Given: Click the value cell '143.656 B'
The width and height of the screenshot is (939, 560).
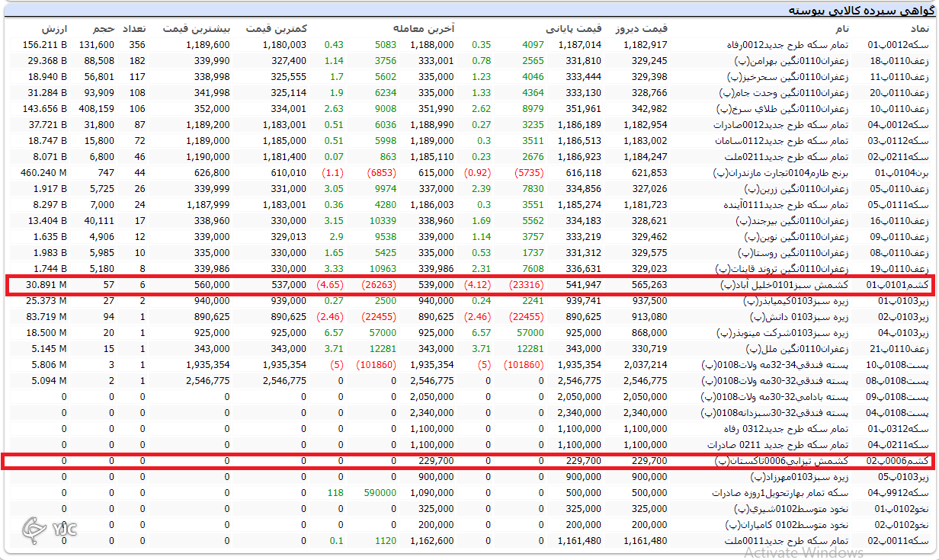Looking at the screenshot, I should coord(44,109).
